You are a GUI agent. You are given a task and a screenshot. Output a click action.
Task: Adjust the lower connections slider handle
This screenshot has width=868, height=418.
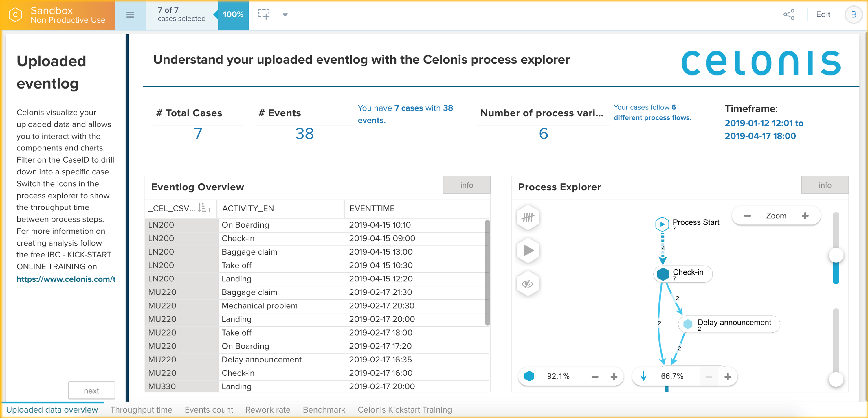point(836,380)
